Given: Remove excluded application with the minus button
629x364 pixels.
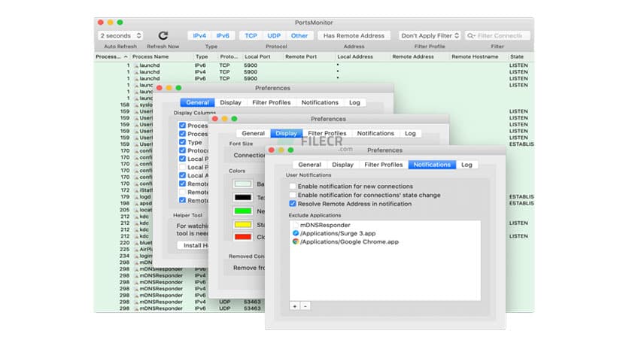Looking at the screenshot, I should (305, 306).
